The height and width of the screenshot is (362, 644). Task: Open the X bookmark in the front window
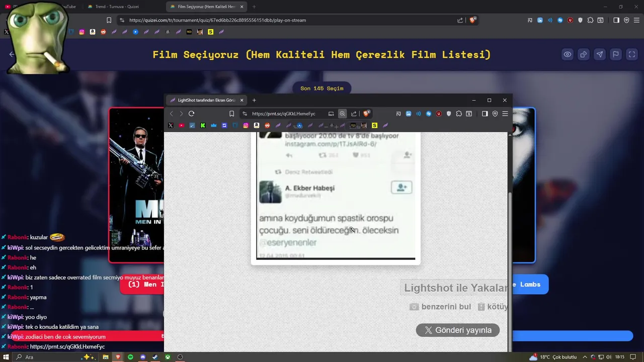pos(171,125)
